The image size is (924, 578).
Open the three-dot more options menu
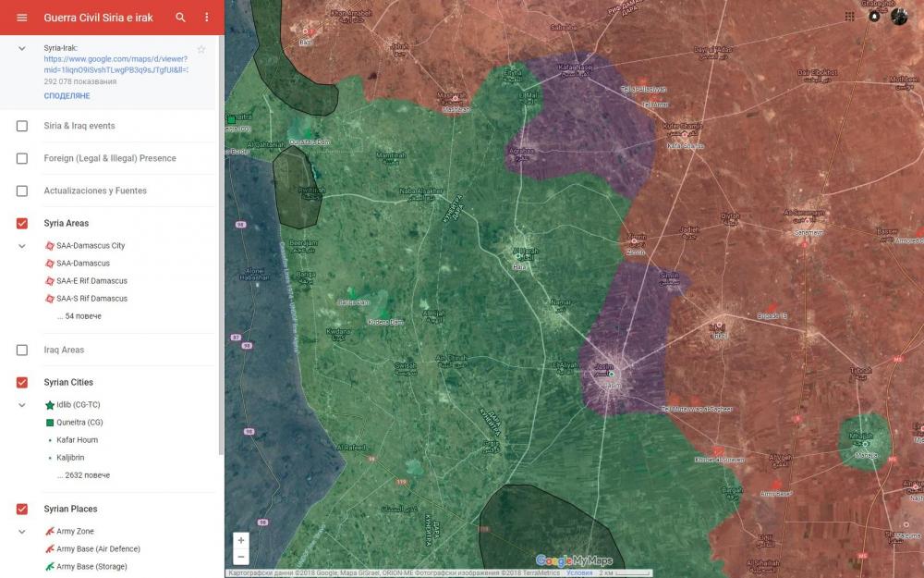point(207,18)
